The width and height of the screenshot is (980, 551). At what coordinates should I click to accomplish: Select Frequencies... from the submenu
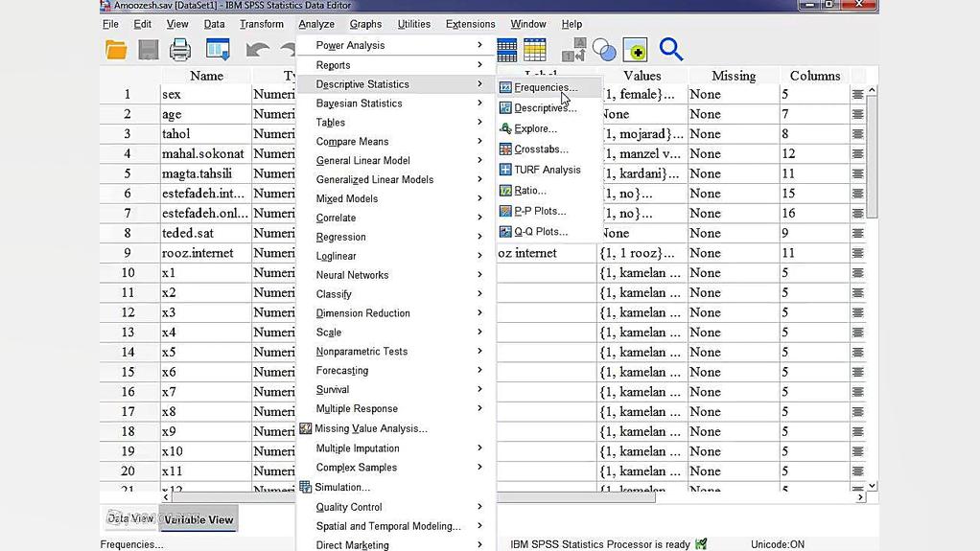click(546, 87)
